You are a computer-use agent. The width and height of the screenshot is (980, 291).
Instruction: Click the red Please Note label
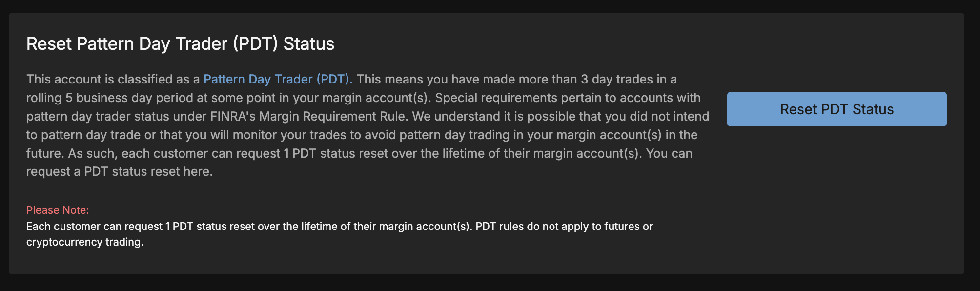coord(58,210)
